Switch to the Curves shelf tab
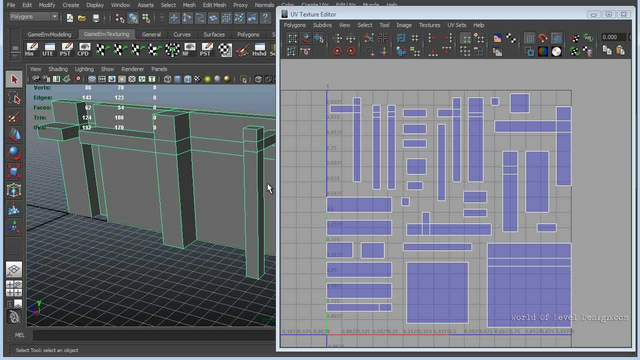Screen dimensions: 640x360 tap(182, 34)
